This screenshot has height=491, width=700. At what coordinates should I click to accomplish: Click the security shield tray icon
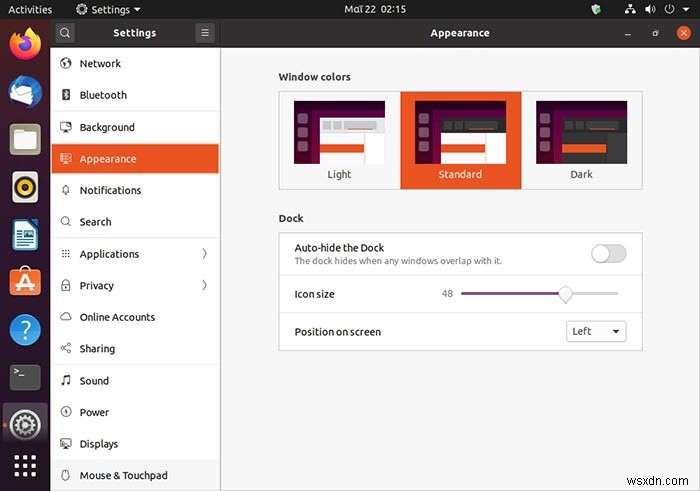click(x=596, y=9)
